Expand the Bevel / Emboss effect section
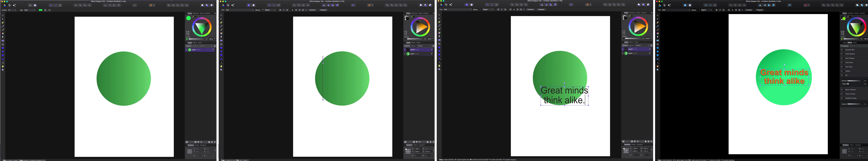Viewport: 868px width, 161px height. point(842,90)
